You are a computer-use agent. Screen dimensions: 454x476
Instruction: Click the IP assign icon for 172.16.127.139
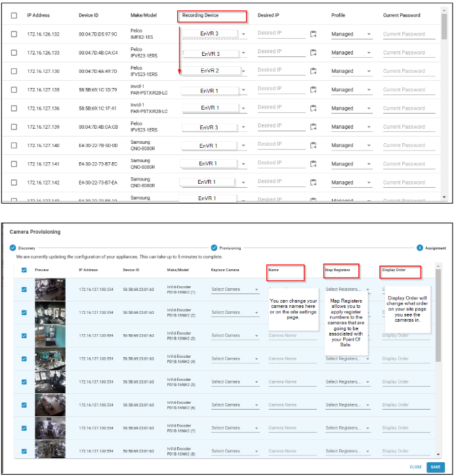(314, 127)
